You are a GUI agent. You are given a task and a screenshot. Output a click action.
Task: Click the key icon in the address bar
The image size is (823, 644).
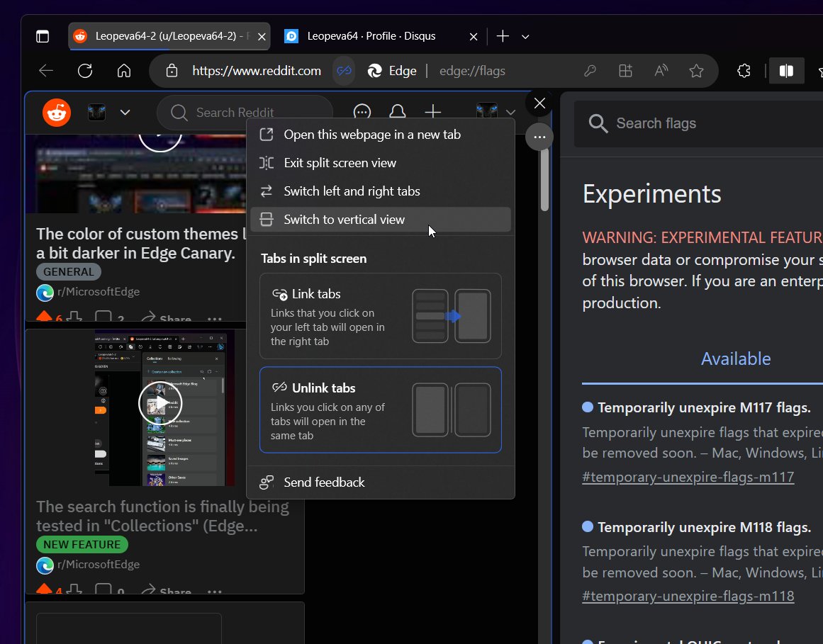pyautogui.click(x=590, y=71)
